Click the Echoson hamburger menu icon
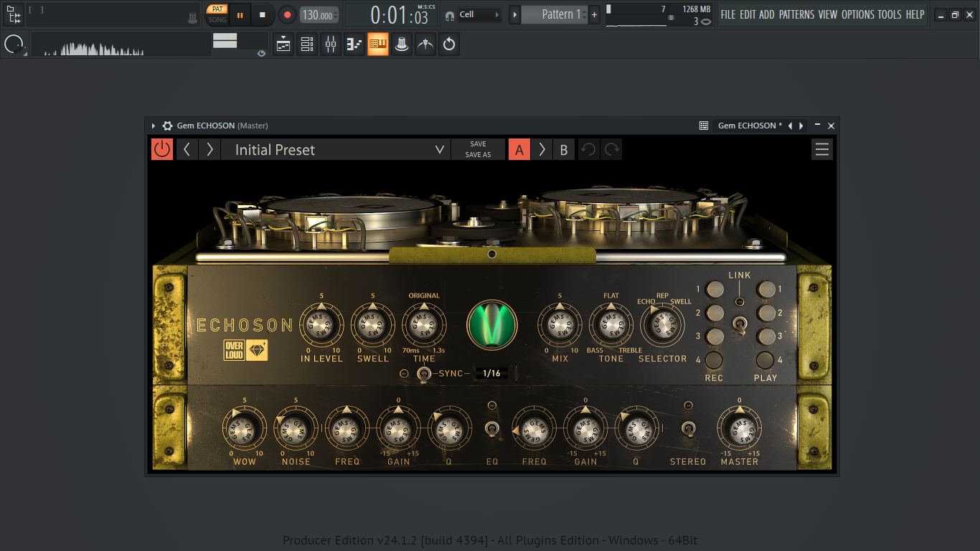The height and width of the screenshot is (551, 980). pos(822,149)
